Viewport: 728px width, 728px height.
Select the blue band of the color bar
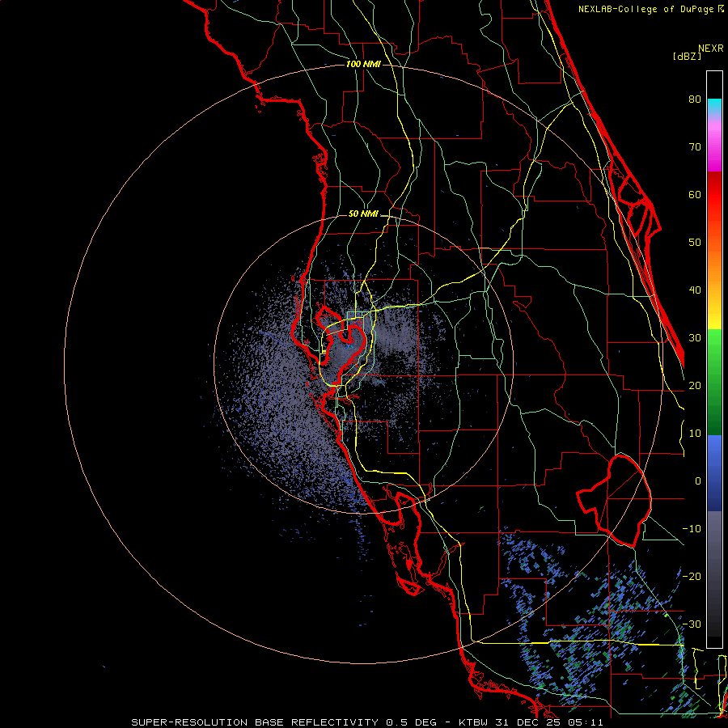[x=714, y=472]
